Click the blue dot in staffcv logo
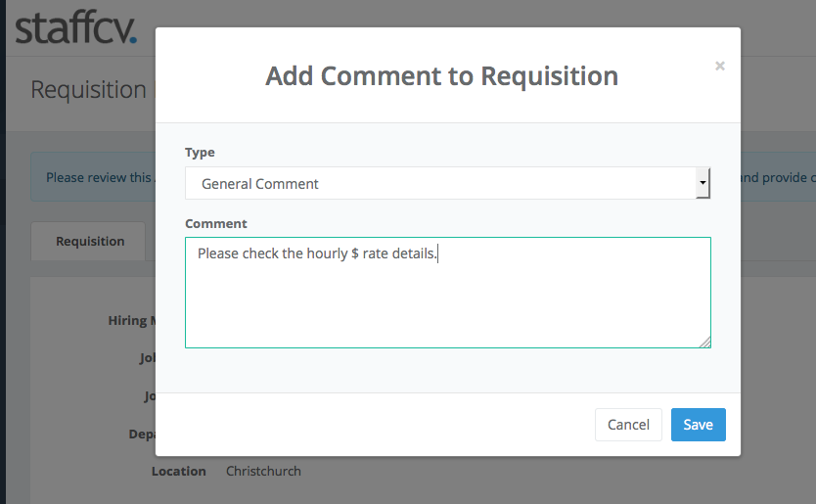This screenshot has width=816, height=504. [133, 39]
